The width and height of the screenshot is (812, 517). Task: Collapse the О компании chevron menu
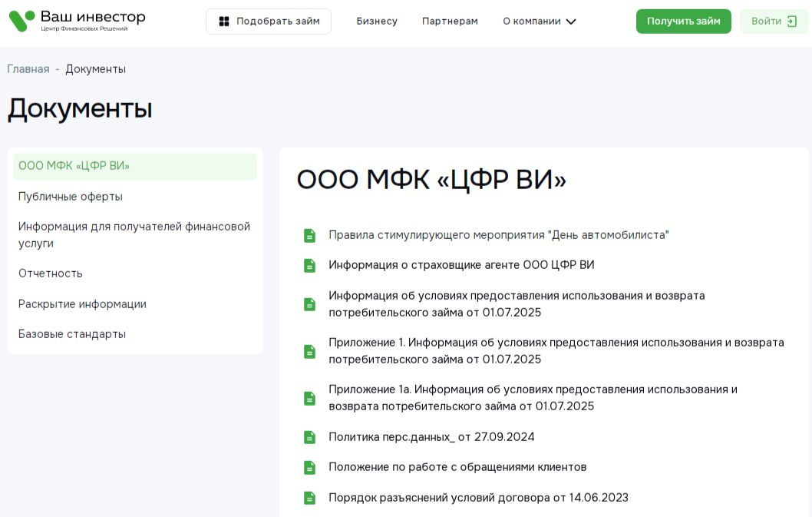click(x=569, y=22)
